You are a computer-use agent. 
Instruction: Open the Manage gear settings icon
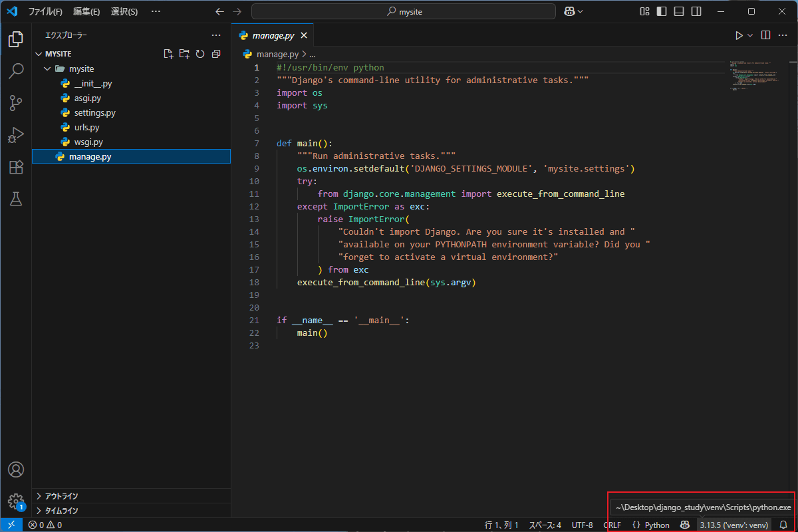tap(16, 501)
